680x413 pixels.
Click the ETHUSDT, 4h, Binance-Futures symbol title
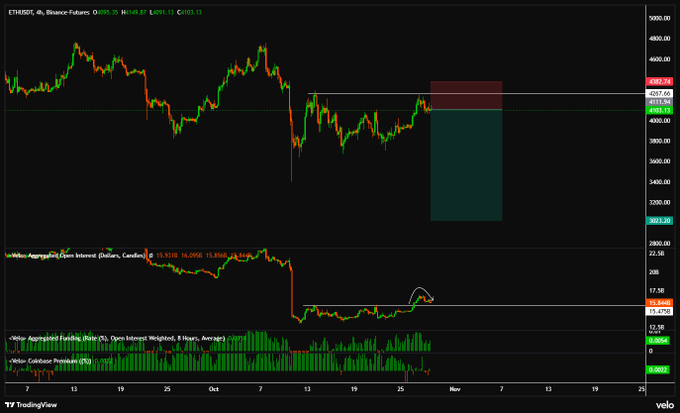pos(49,13)
